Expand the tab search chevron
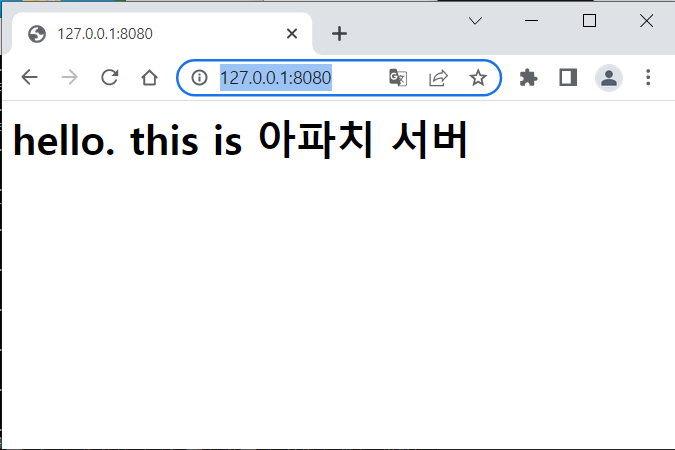675x450 pixels. pyautogui.click(x=475, y=21)
